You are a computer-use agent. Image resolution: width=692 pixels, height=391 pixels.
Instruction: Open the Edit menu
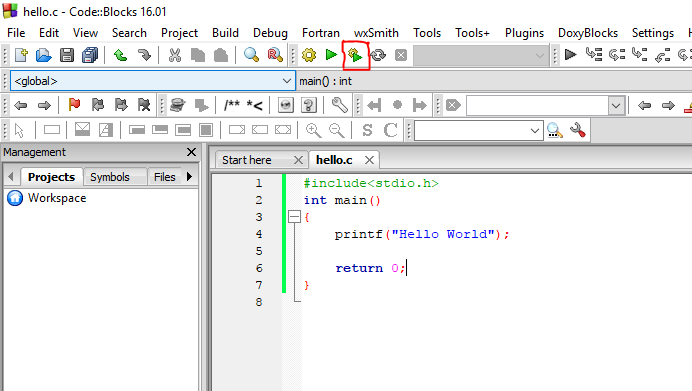[x=49, y=33]
